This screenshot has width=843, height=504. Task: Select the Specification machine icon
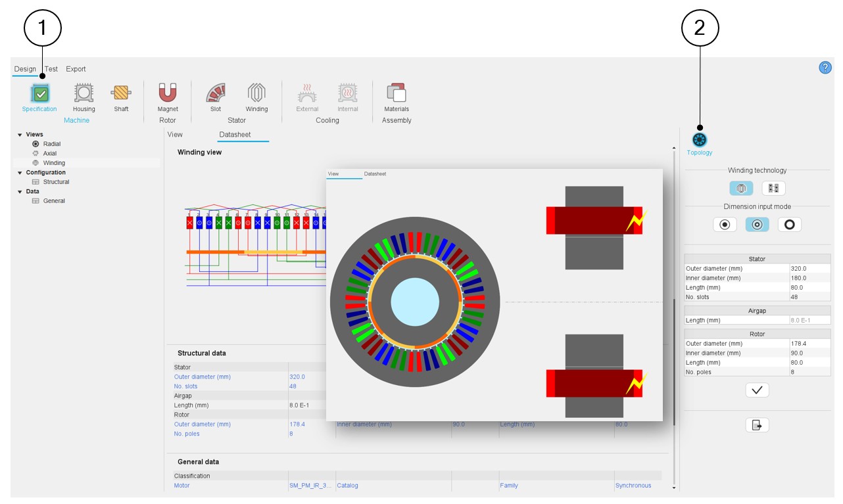[39, 94]
